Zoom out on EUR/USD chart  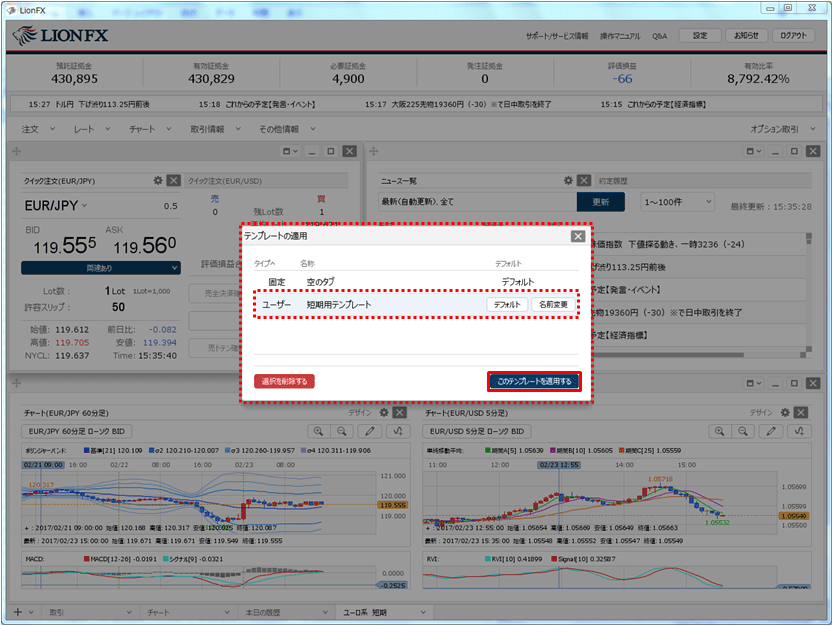click(743, 432)
